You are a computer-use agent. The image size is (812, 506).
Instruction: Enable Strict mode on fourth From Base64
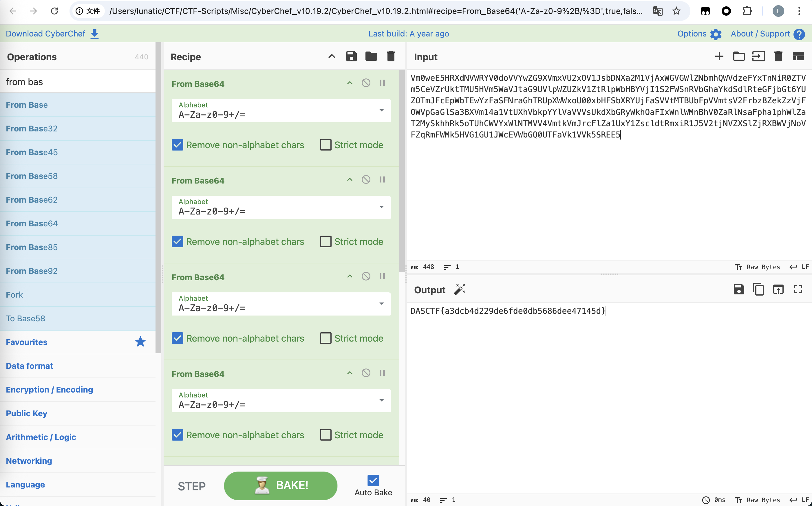(326, 435)
